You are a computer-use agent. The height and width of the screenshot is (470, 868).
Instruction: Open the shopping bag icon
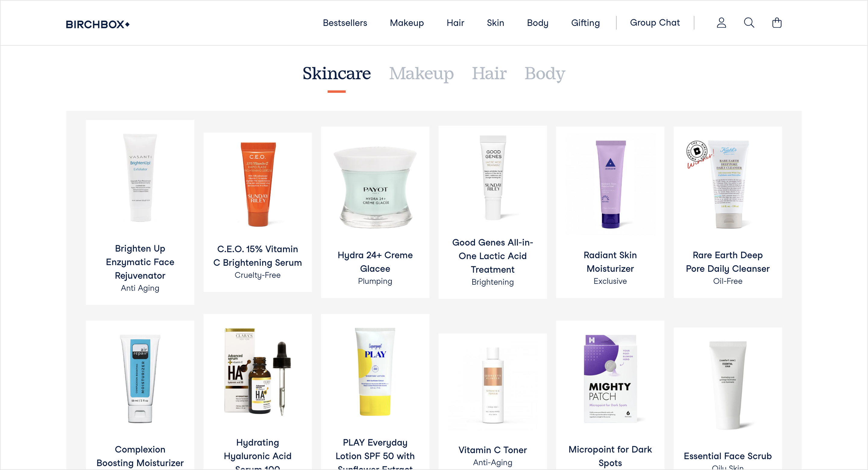coord(777,23)
